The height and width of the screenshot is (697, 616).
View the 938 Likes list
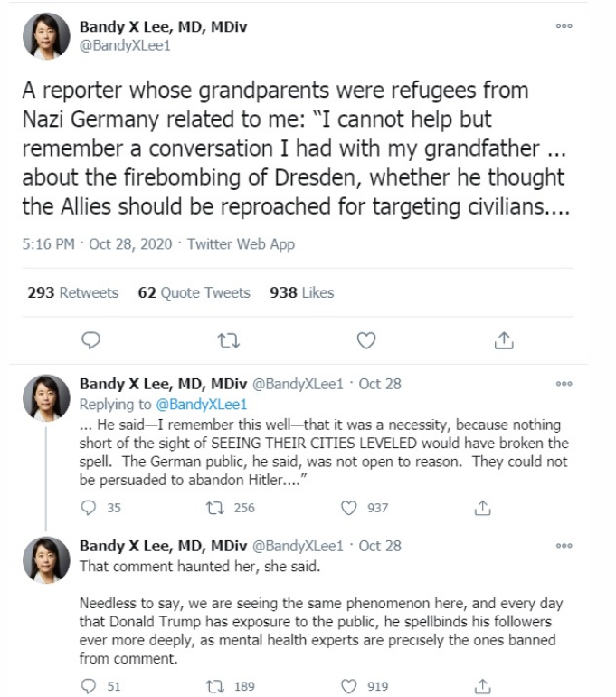(301, 292)
